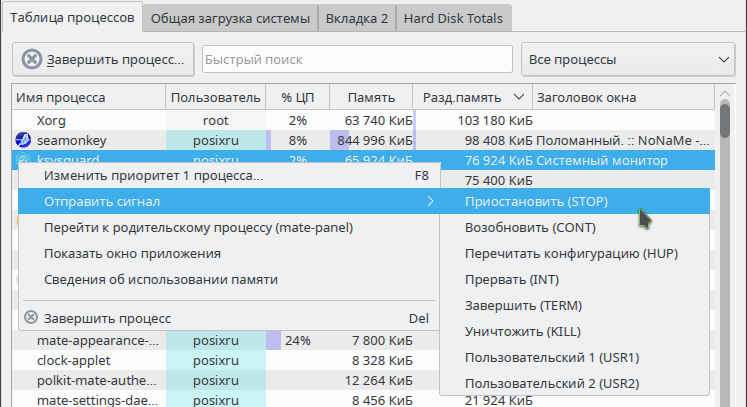This screenshot has width=747, height=407.
Task: Select the clock-applet process row
Action: [x=225, y=360]
